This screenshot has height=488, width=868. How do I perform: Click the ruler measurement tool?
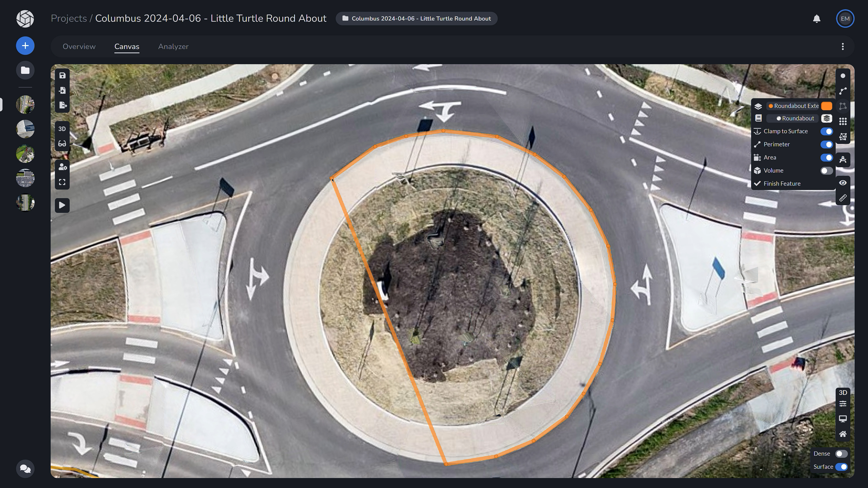click(843, 198)
